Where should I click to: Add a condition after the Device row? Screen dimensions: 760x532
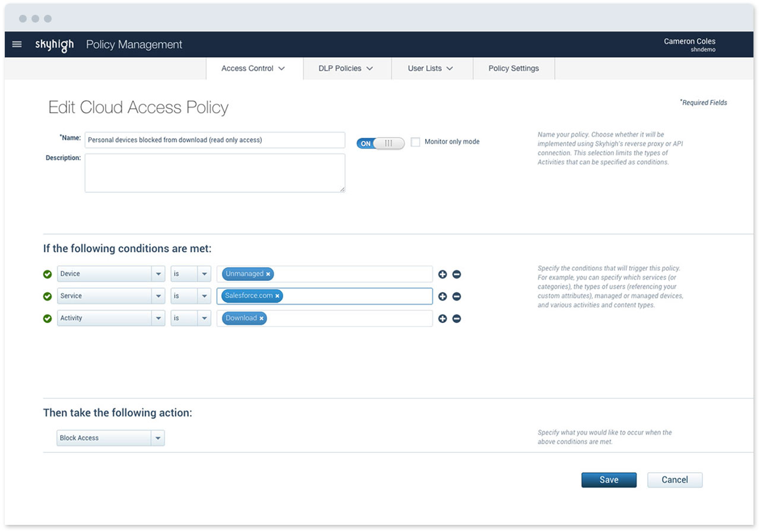pyautogui.click(x=442, y=274)
